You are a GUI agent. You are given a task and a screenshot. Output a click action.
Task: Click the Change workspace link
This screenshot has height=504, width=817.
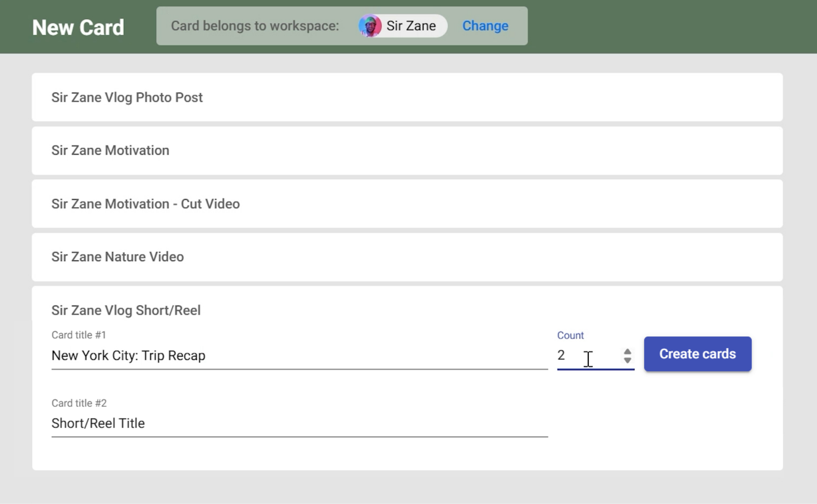(x=485, y=26)
